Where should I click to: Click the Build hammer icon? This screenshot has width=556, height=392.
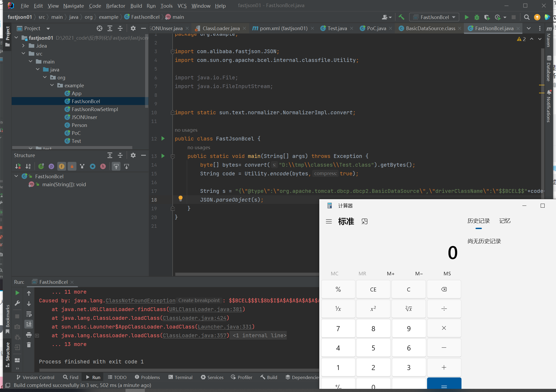pos(401,17)
